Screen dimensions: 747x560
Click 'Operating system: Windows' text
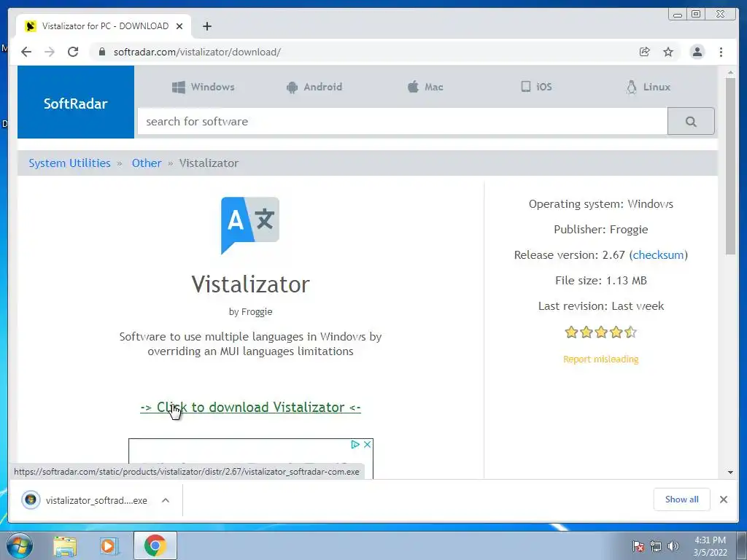point(601,204)
